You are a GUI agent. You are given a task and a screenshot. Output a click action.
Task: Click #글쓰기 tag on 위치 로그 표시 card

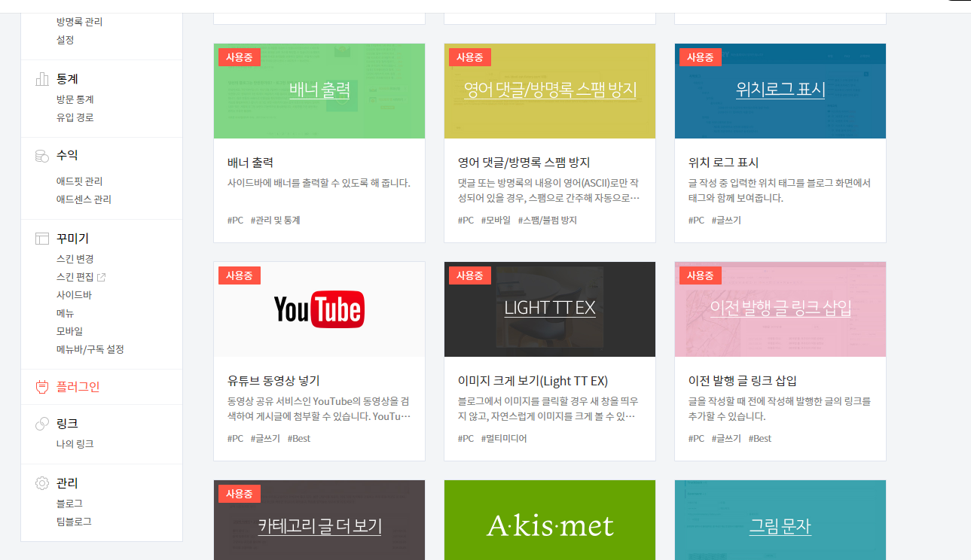click(726, 221)
